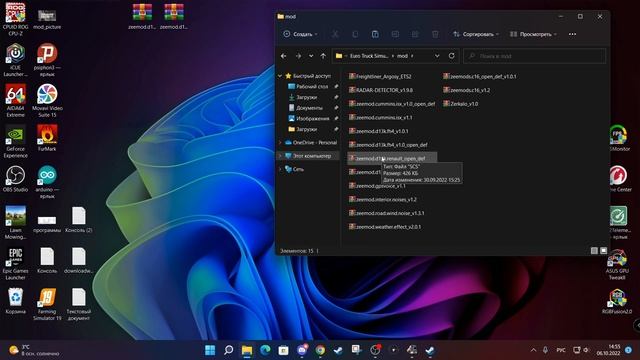This screenshot has width=640, height=360.
Task: Click the search field in mod folder
Action: (535, 56)
